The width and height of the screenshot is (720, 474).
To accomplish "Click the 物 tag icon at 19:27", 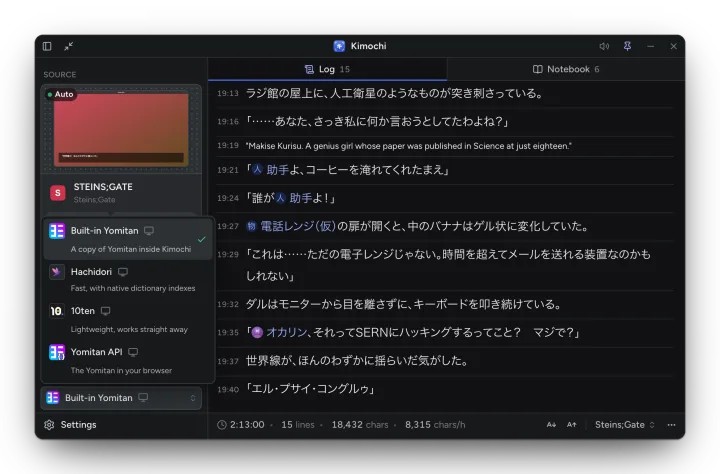I will [251, 226].
